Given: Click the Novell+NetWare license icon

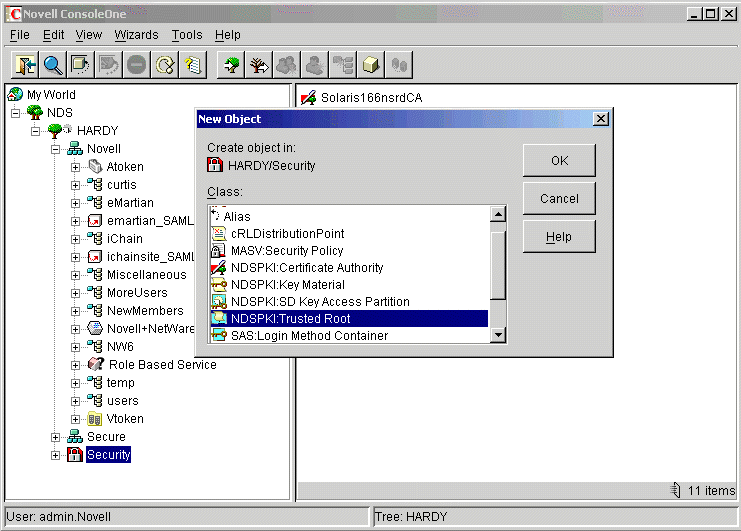Looking at the screenshot, I should tap(95, 328).
